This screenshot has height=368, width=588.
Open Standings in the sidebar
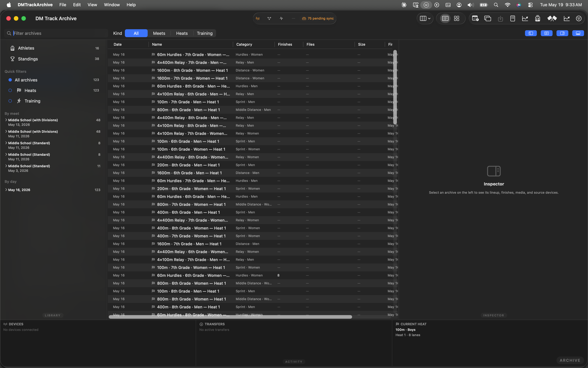tap(53, 59)
